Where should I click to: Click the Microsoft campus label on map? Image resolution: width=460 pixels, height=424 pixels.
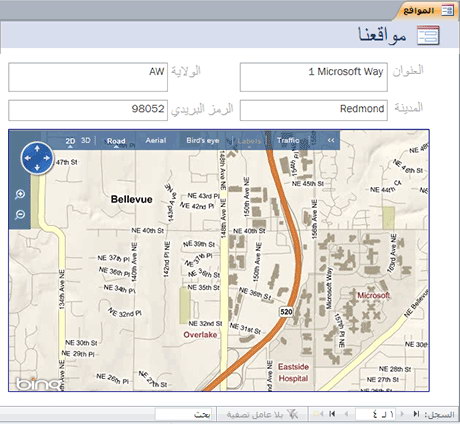point(373,295)
